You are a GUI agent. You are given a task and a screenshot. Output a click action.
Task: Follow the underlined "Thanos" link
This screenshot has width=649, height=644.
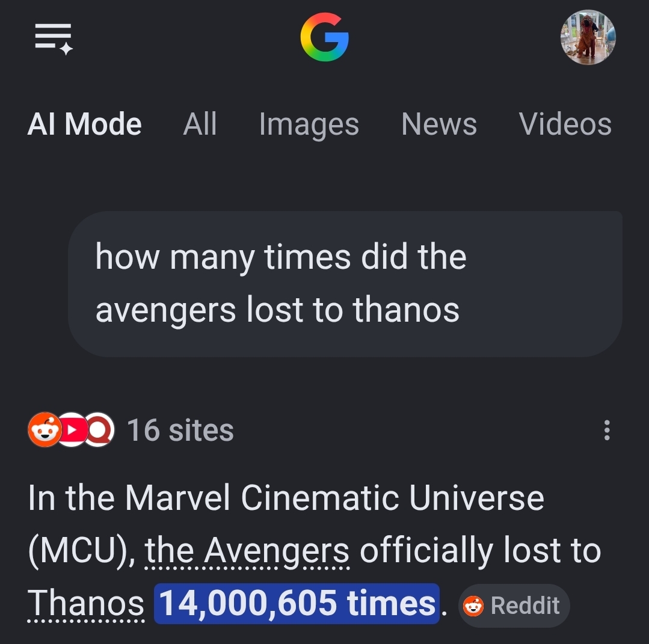(86, 604)
